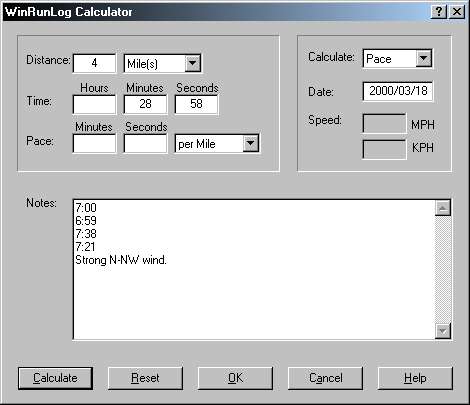
Task: Click the 7:00 line in Notes
Action: (86, 208)
